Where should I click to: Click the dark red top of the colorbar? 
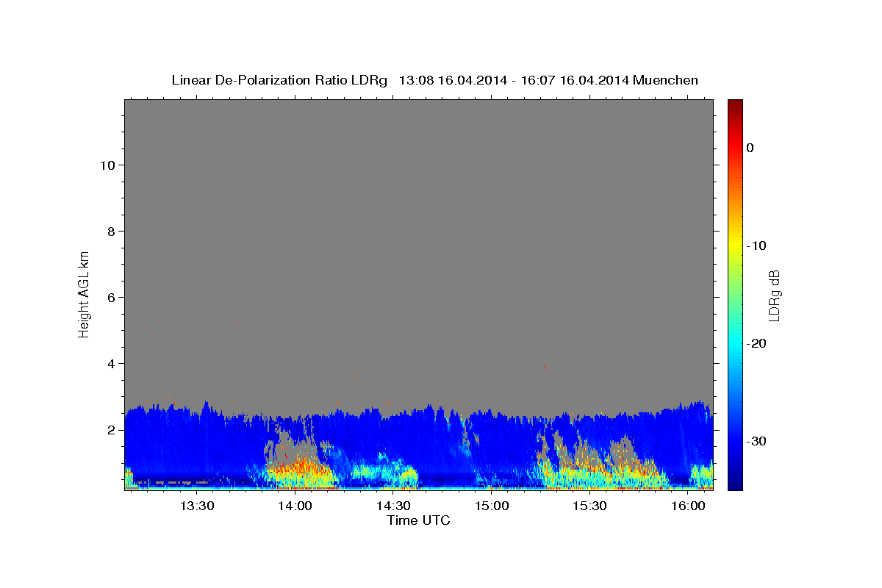[x=735, y=104]
